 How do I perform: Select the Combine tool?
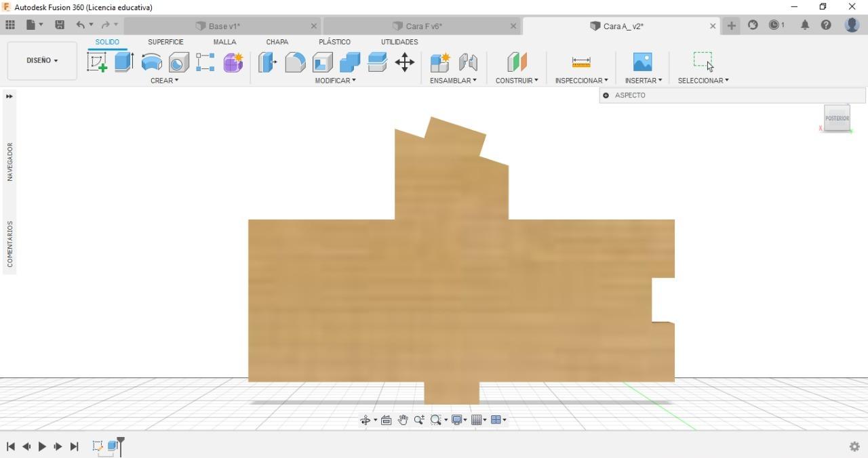[350, 62]
